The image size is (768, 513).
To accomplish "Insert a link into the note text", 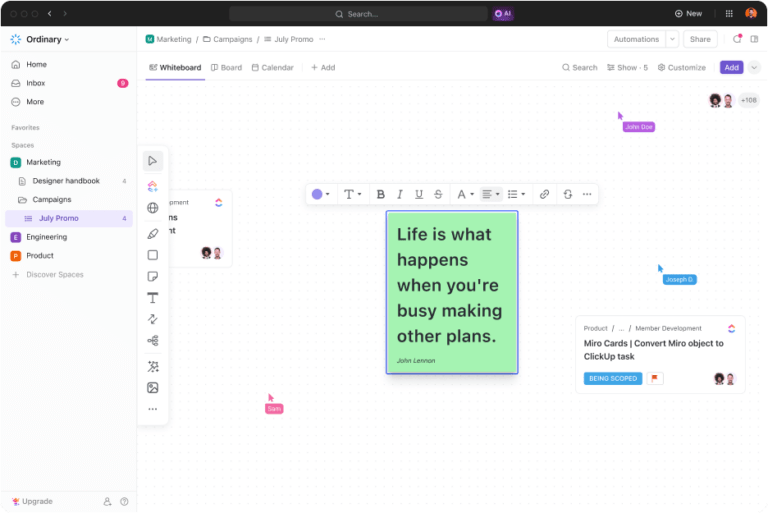I will coord(544,194).
